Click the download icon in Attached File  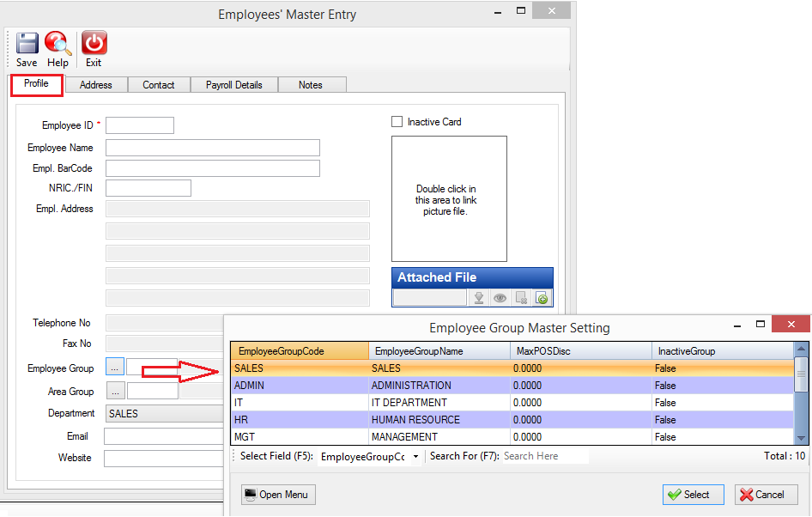(479, 298)
